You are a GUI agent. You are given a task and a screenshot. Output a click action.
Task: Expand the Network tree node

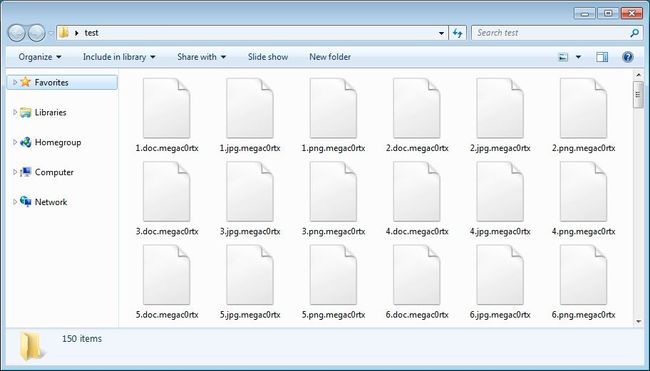[15, 202]
